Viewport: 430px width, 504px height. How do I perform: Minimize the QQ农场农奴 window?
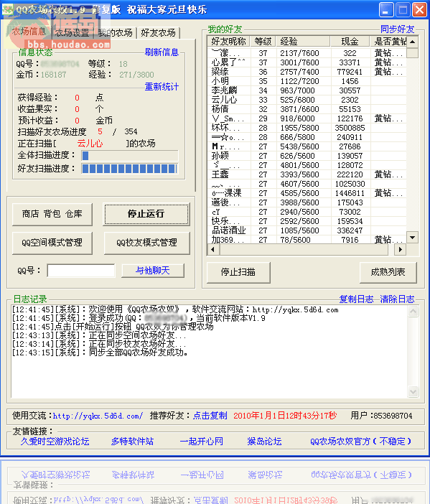coord(386,9)
